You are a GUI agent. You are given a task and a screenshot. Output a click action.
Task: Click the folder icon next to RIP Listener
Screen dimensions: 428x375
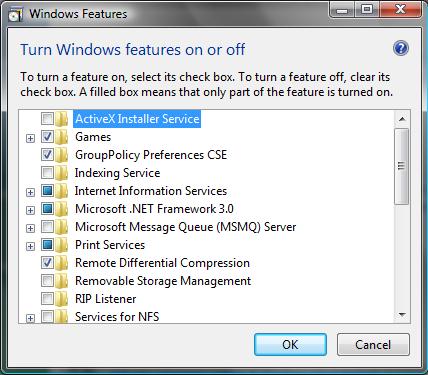(61, 299)
